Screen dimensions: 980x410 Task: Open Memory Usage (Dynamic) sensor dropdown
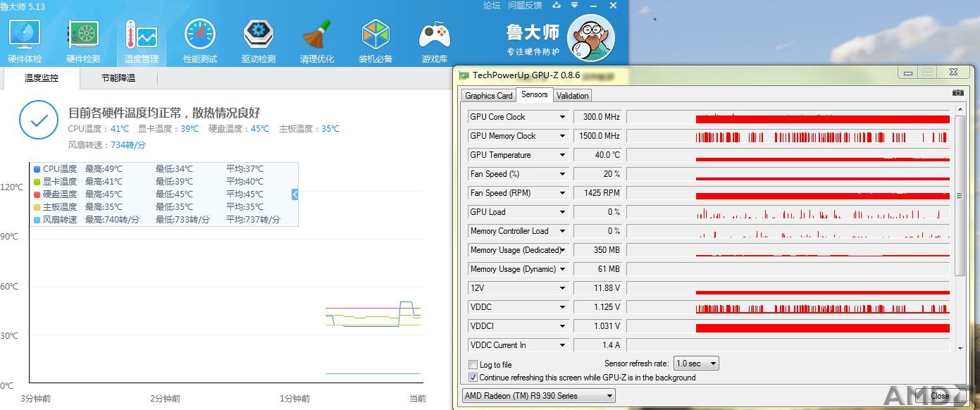(562, 269)
